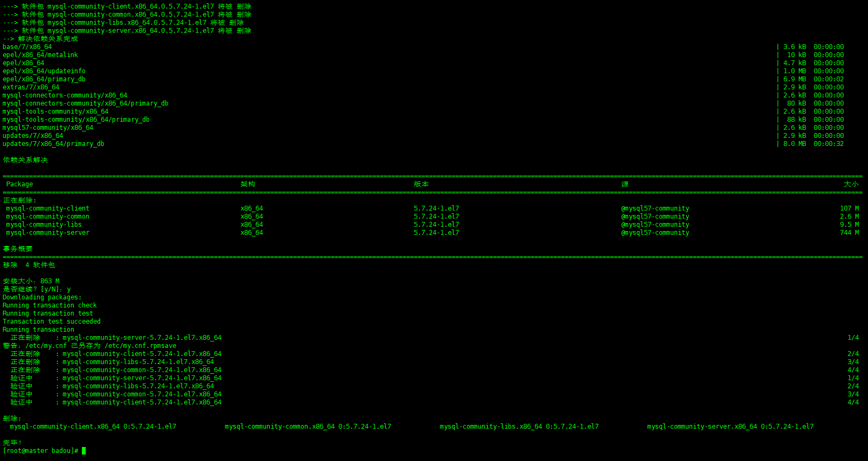
Task: Click the 'epel/x86_64/primary_db' line
Action: 44,79
